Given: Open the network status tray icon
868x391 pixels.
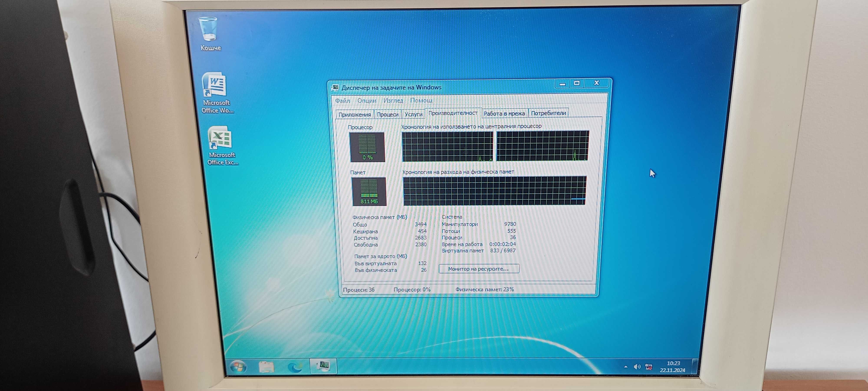Looking at the screenshot, I should (x=648, y=367).
